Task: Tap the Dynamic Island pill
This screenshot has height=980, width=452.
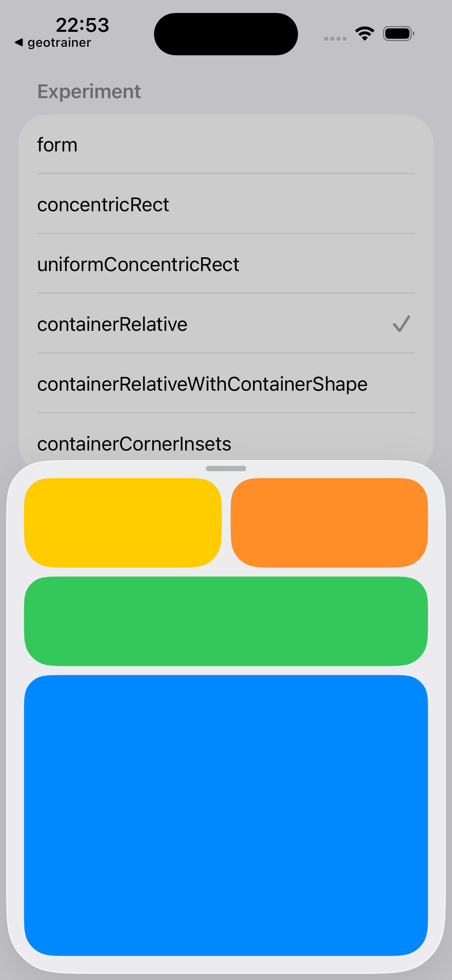Action: coord(226,34)
